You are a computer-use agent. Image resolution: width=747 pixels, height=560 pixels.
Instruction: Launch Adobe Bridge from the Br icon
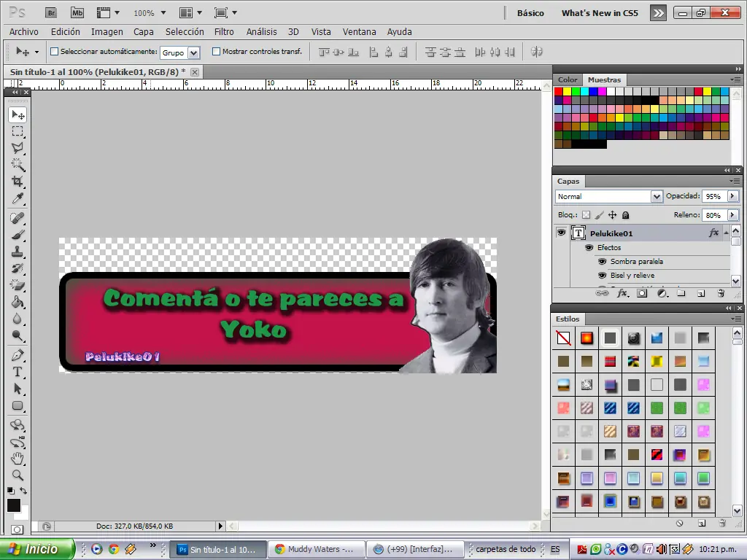[x=52, y=13]
